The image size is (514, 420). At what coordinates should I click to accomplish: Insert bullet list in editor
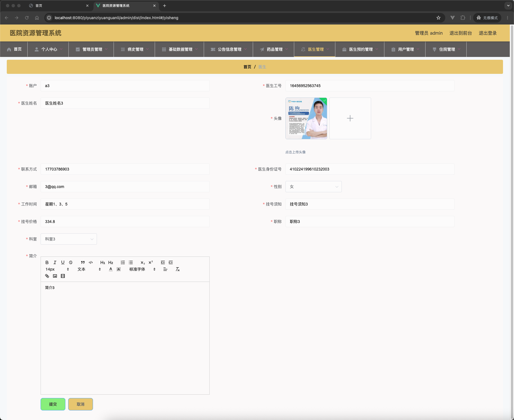(x=131, y=262)
